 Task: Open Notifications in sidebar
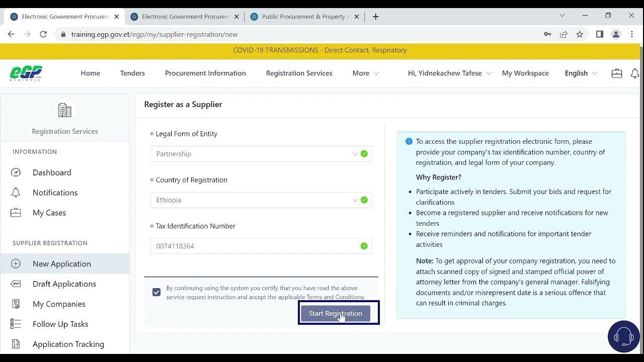(x=55, y=193)
